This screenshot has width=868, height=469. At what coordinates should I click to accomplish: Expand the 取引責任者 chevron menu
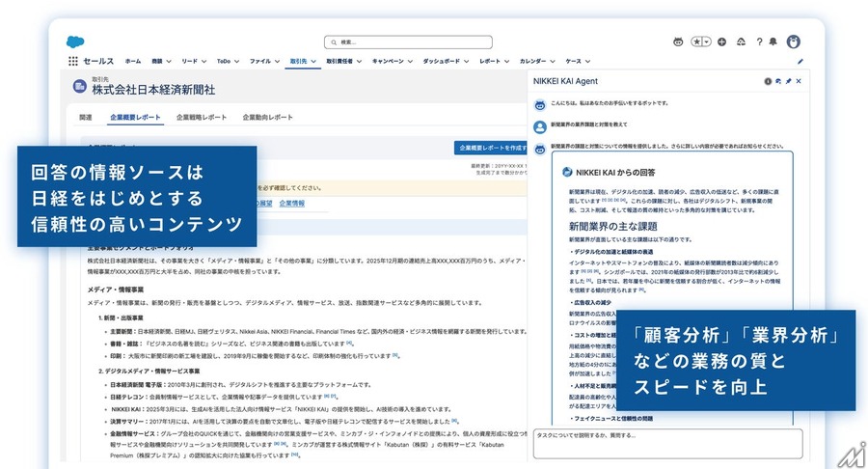point(359,62)
